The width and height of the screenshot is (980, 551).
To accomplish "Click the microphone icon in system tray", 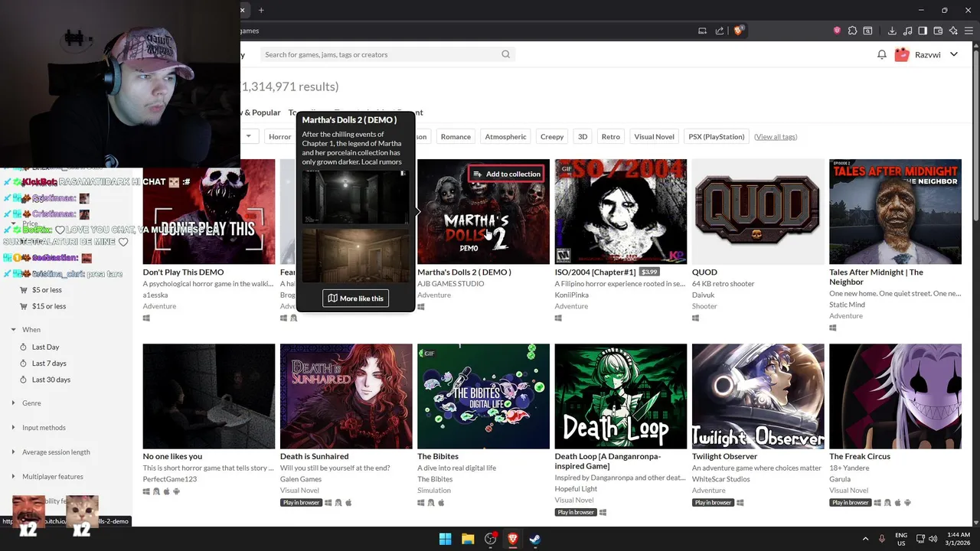I will click(x=882, y=539).
